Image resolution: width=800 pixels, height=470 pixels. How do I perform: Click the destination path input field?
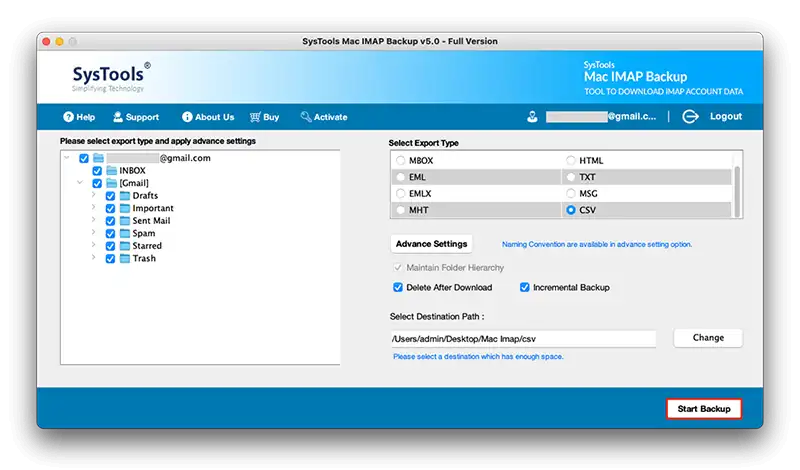pyautogui.click(x=523, y=339)
